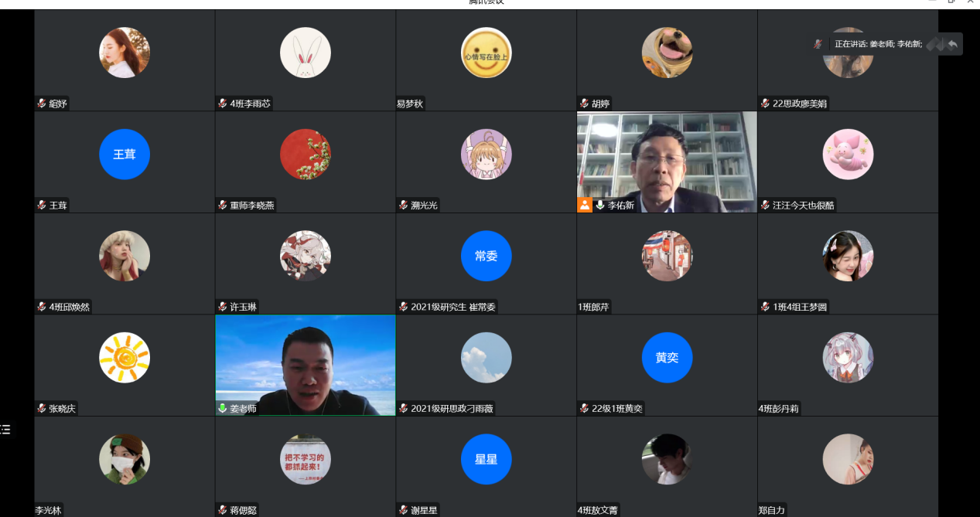Click the green mic icon beside 李佑新
The image size is (980, 517).
[x=599, y=205]
